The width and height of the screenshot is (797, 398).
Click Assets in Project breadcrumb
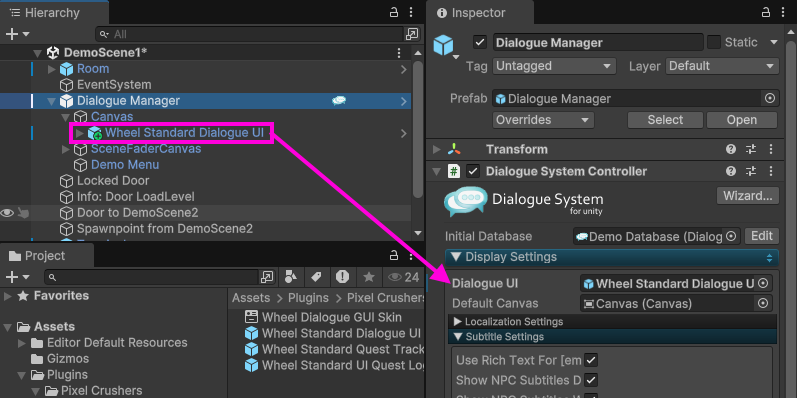point(251,298)
